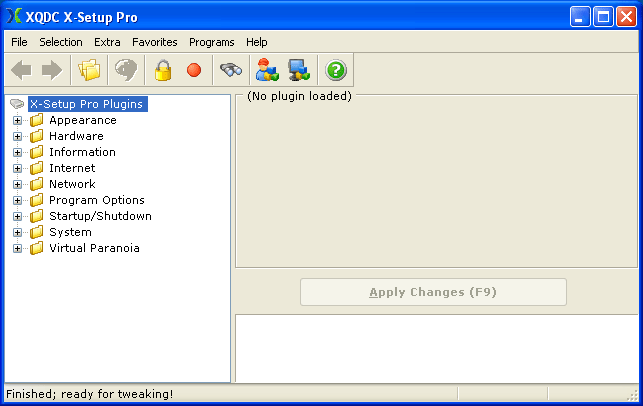The height and width of the screenshot is (406, 643).
Task: Open the Selection menu
Action: pos(61,42)
